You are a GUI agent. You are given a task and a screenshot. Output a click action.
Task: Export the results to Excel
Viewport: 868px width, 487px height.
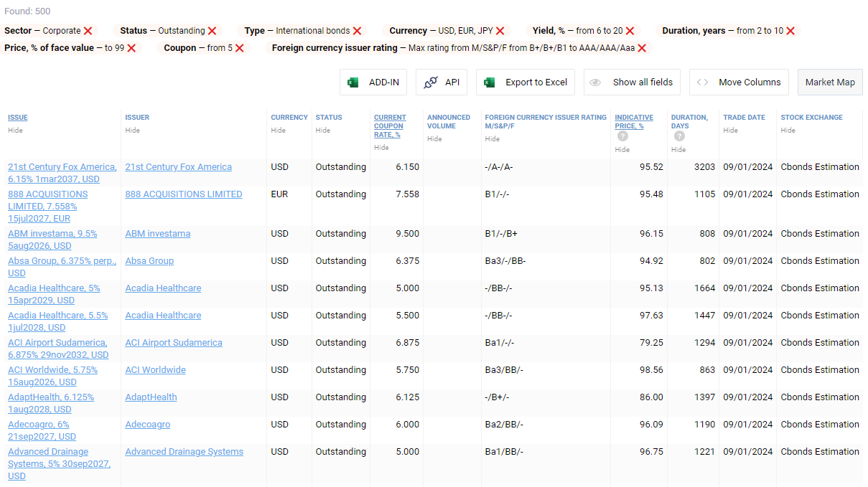525,82
